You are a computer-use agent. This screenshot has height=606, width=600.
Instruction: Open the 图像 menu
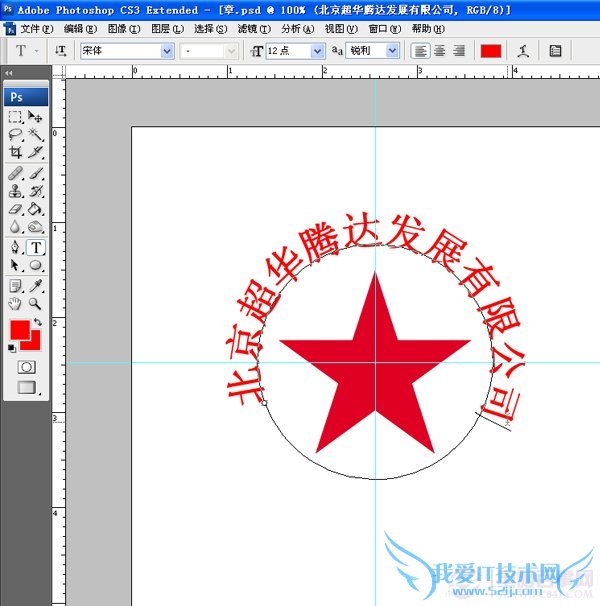(x=124, y=29)
